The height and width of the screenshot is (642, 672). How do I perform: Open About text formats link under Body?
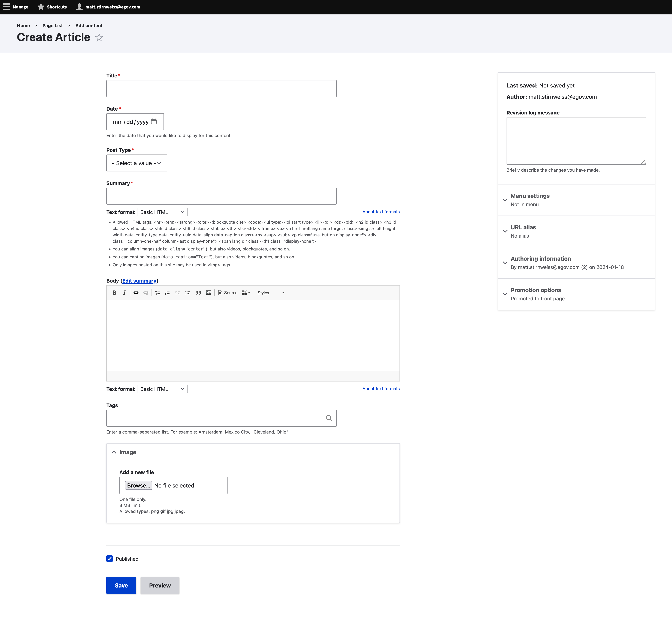click(x=381, y=388)
